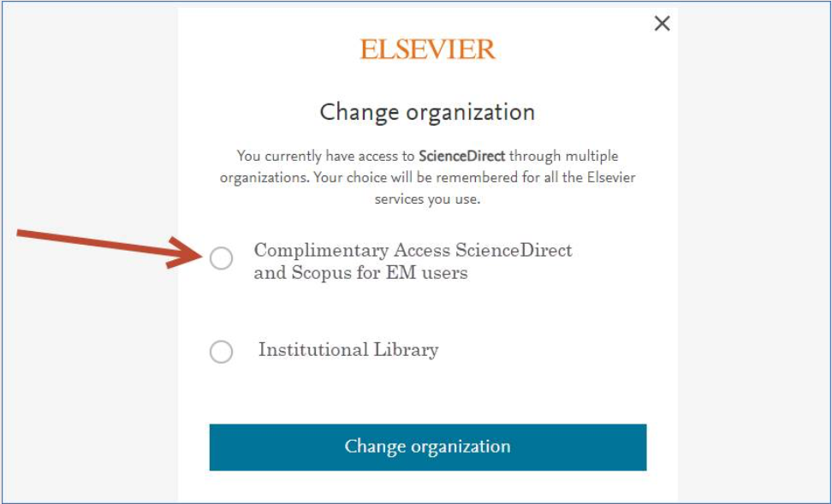Choose the Institutional Library label text
This screenshot has height=504, width=832.
pyautogui.click(x=348, y=350)
